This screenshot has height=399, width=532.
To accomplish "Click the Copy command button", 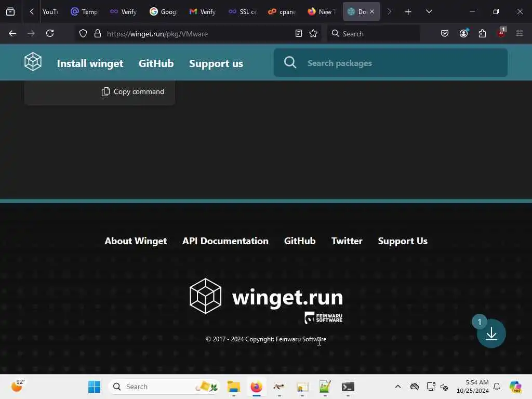I will click(x=133, y=91).
